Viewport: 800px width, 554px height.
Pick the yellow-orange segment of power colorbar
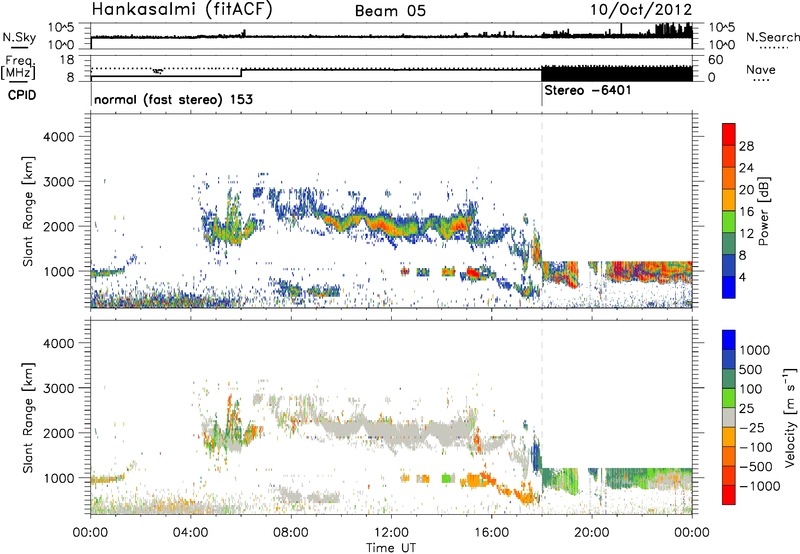click(729, 199)
